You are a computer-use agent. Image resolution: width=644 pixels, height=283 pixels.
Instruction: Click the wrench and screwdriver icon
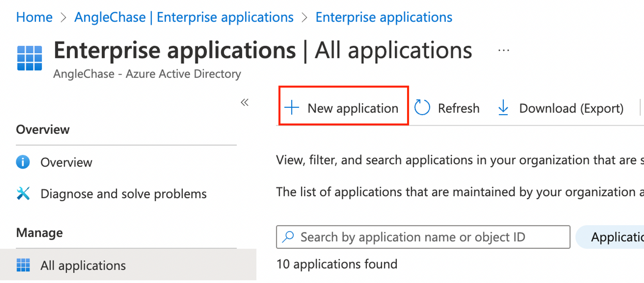coord(23,193)
